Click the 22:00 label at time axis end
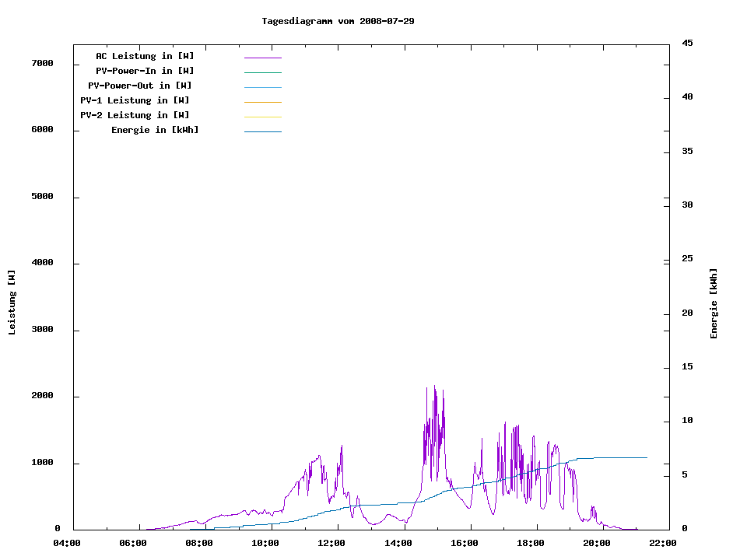 pos(663,543)
